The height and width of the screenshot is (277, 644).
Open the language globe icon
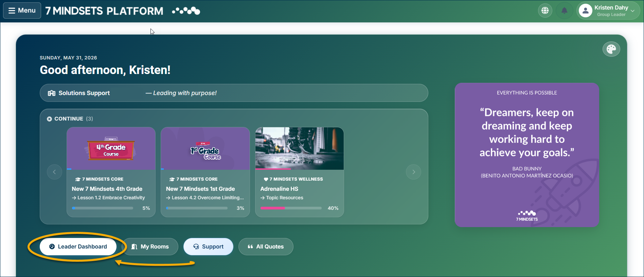click(545, 11)
